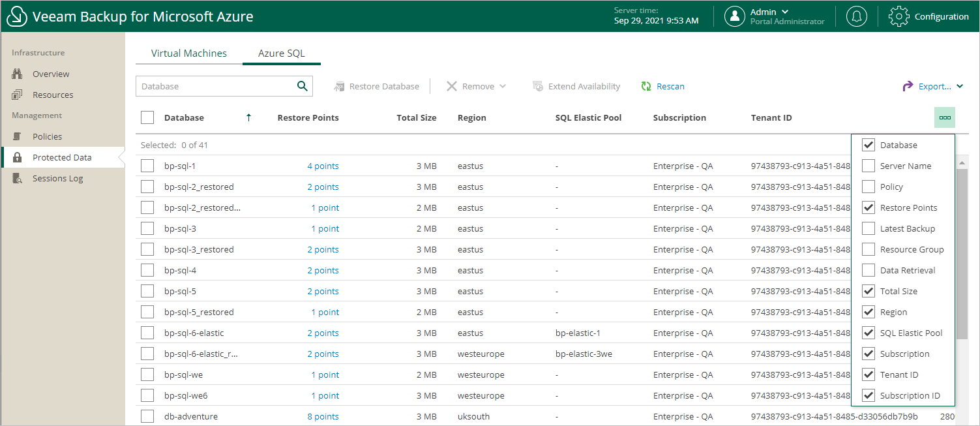Click the table vertical scrollbar
Screen dimensions: 980x426
tap(962, 254)
